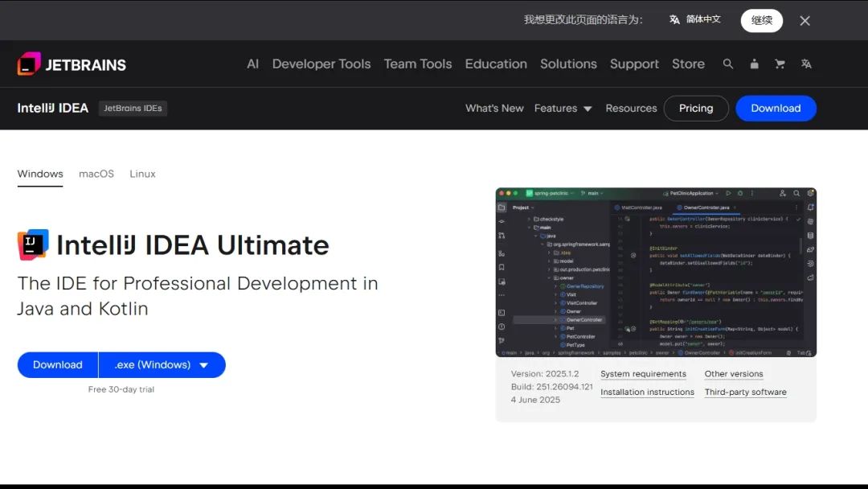
Task: Switch to the macOS tab
Action: coord(96,174)
